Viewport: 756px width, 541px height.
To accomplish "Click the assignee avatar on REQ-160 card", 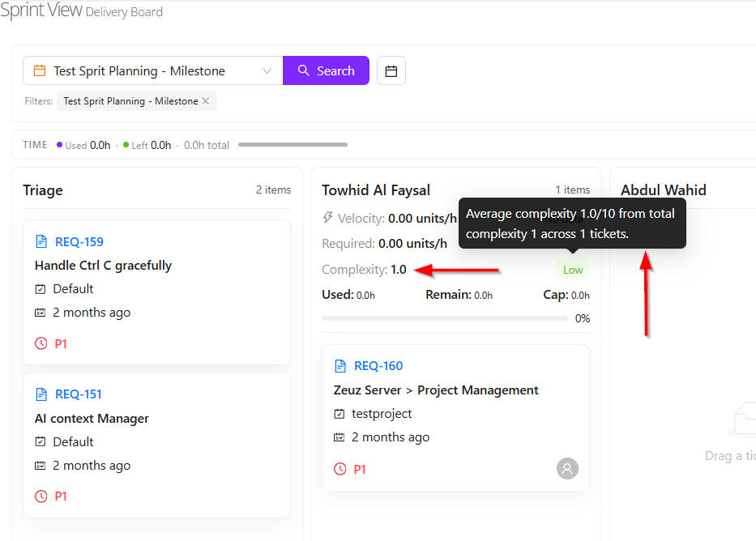I will click(x=567, y=468).
